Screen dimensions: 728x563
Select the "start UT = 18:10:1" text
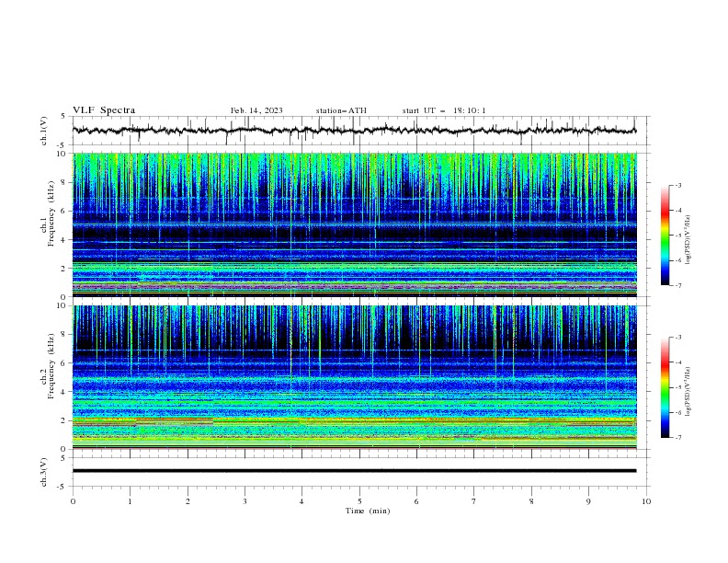[x=444, y=110]
